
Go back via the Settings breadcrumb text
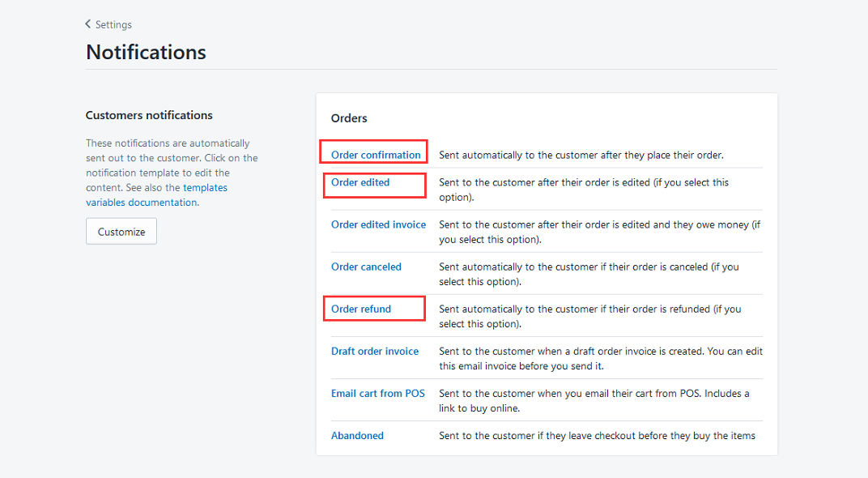pyautogui.click(x=113, y=24)
